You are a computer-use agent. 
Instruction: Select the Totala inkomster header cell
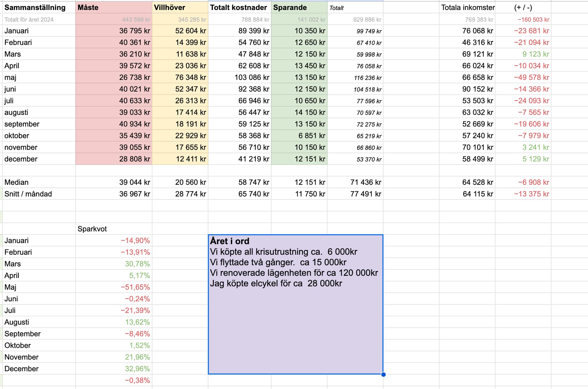pyautogui.click(x=467, y=8)
